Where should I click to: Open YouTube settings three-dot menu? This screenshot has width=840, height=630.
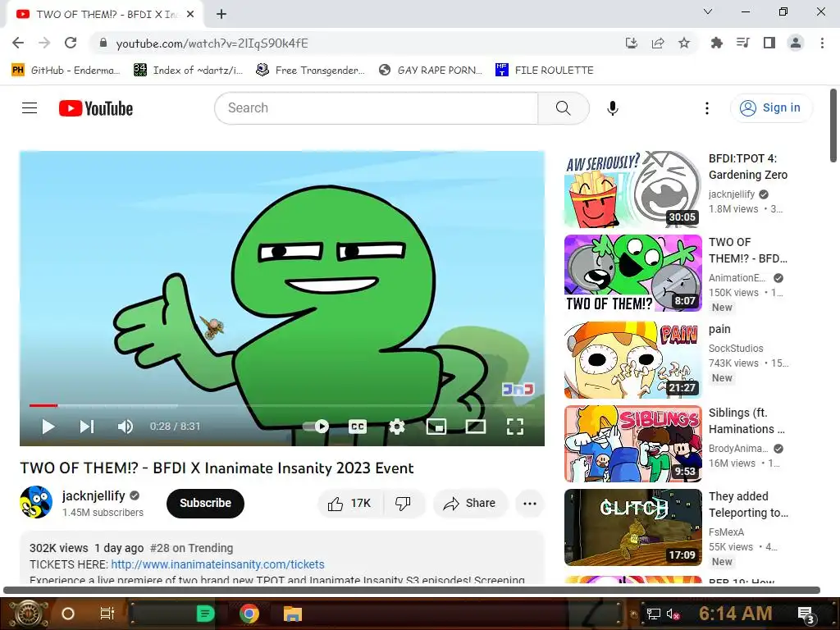click(706, 108)
